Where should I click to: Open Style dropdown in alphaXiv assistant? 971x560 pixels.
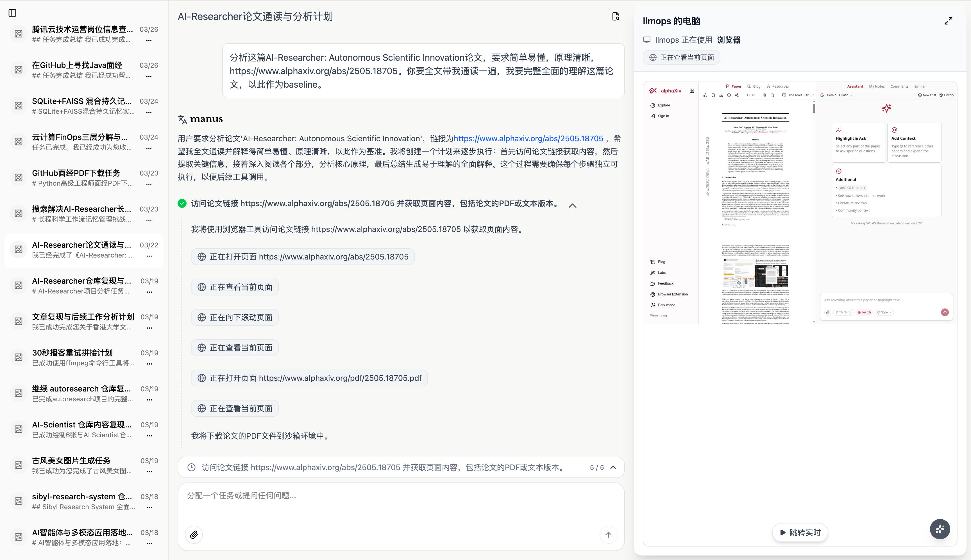tap(884, 312)
